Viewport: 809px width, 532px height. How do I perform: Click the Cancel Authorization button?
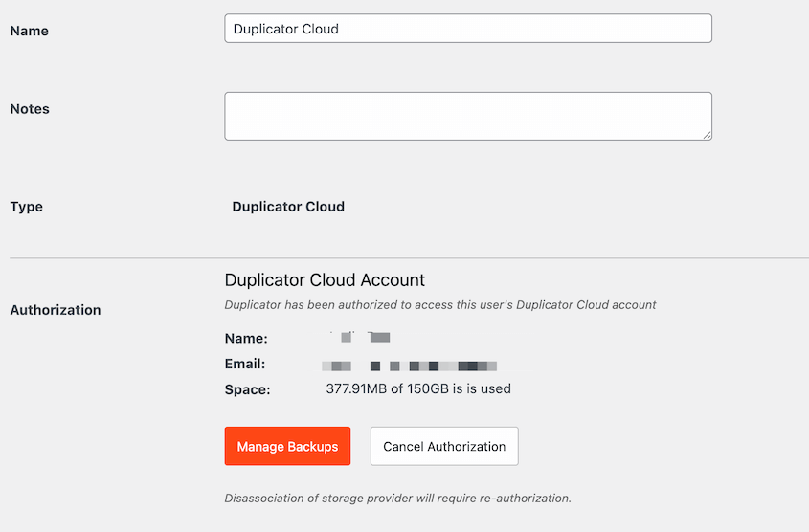444,446
